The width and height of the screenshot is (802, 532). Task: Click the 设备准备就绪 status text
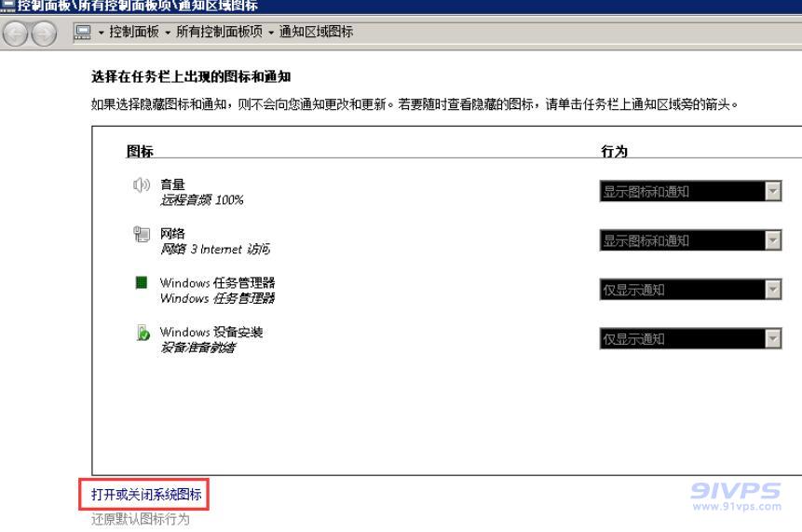198,348
